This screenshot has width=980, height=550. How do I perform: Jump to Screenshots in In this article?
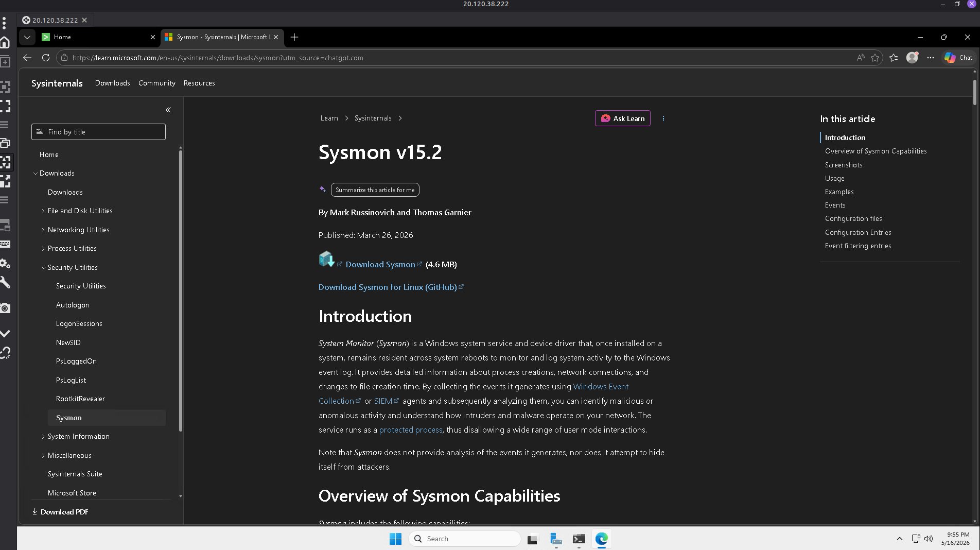843,165
